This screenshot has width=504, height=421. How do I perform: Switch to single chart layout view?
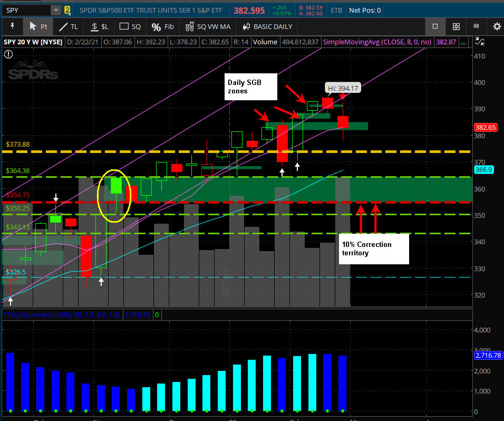[435, 26]
